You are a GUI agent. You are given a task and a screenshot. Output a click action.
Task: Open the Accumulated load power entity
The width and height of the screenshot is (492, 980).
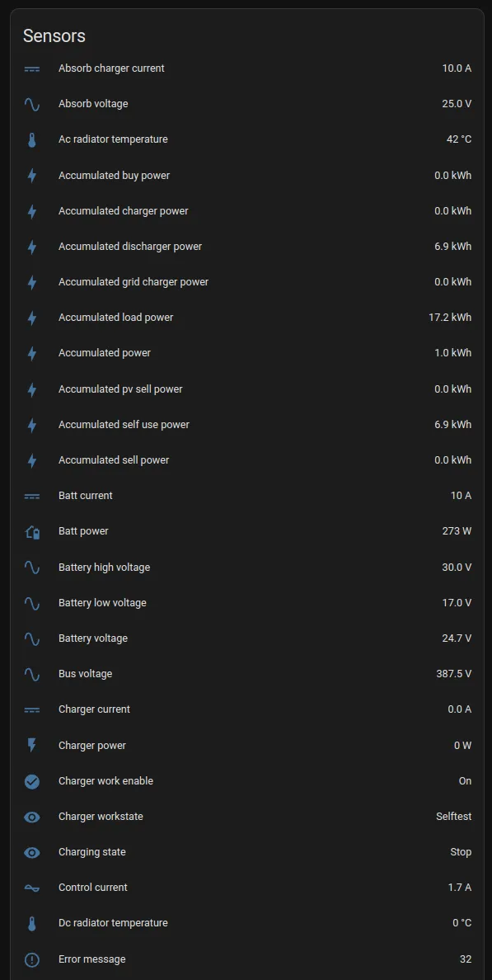point(247,318)
